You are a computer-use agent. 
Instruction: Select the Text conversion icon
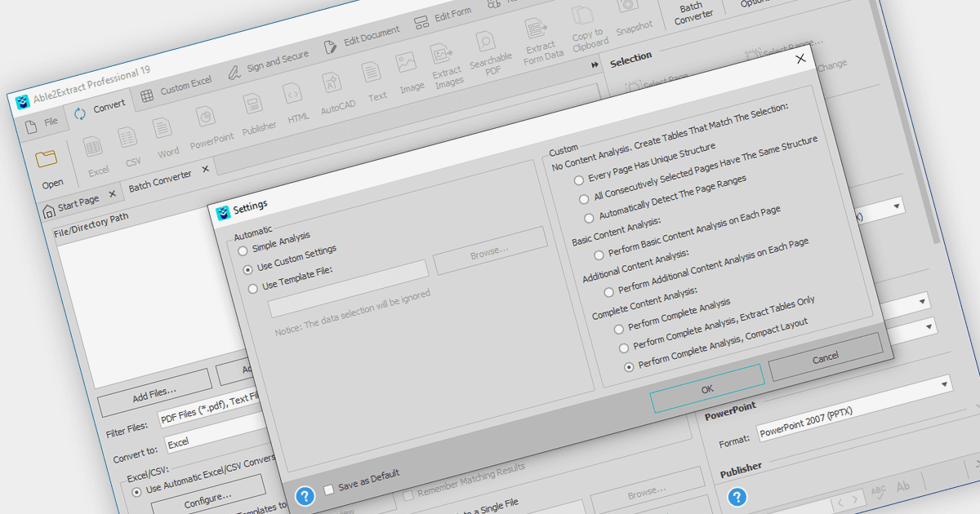pos(372,73)
